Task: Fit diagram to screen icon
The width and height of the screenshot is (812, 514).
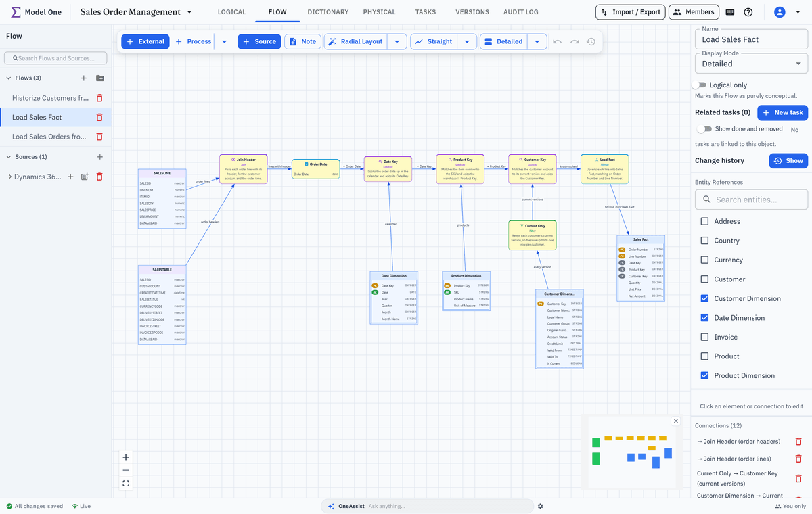Action: 126,483
